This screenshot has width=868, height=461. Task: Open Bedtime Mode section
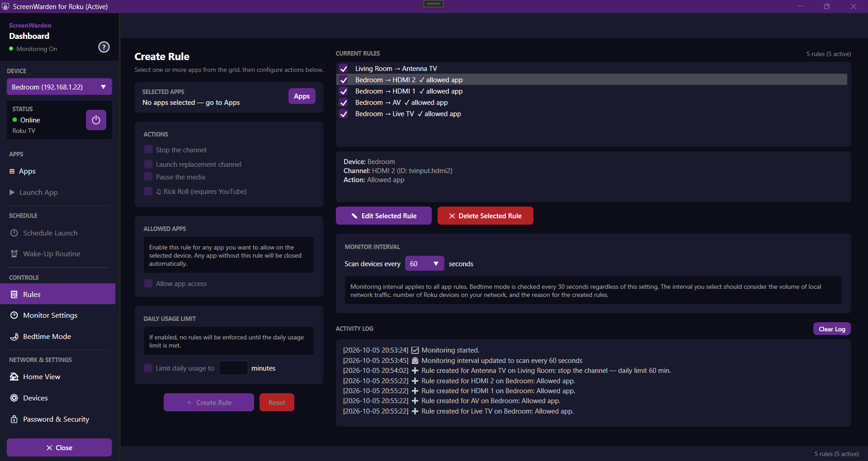tap(47, 336)
